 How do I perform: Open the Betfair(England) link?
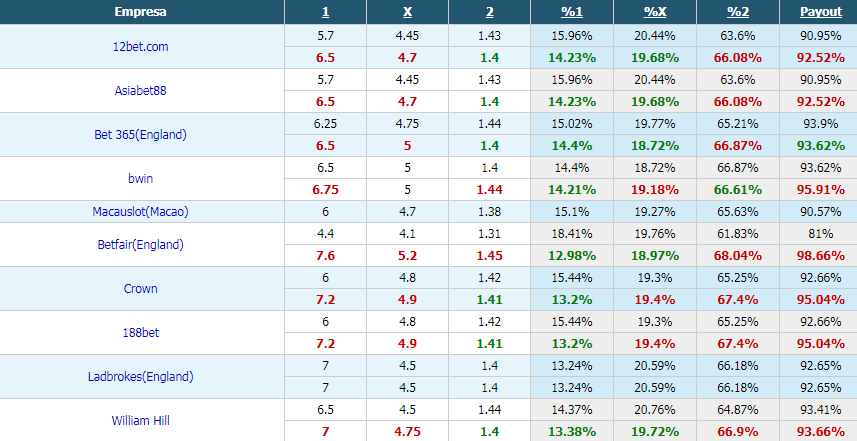(x=140, y=245)
